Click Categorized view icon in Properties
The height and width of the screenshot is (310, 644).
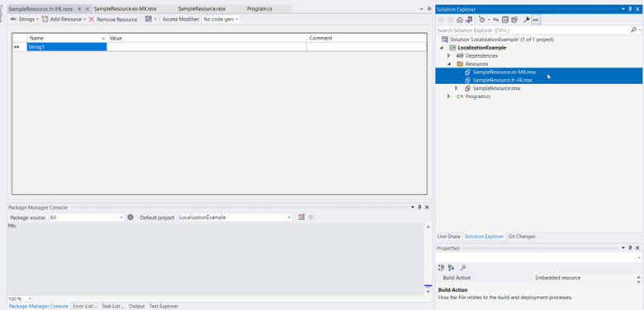click(442, 268)
